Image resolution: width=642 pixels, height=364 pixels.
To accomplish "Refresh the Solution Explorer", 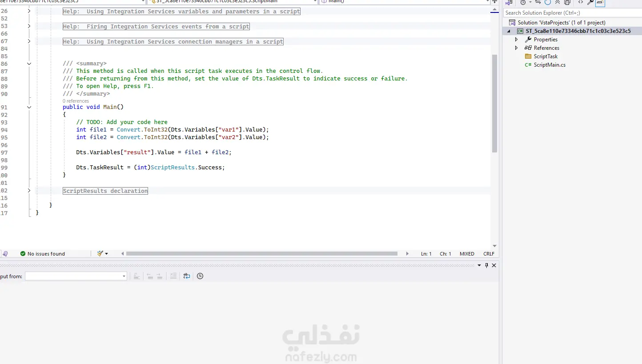I will pyautogui.click(x=548, y=2).
